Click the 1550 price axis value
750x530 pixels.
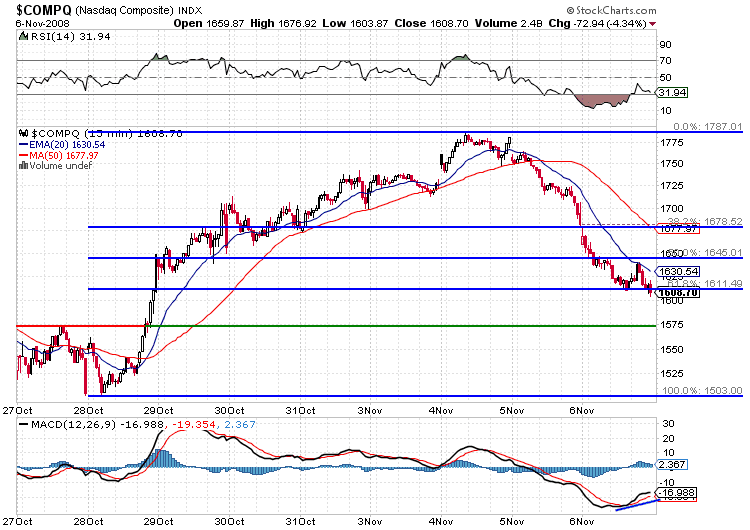(x=672, y=349)
